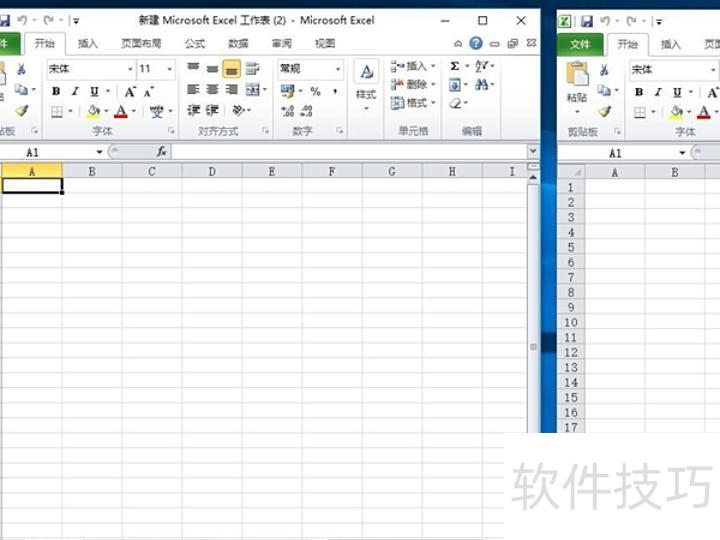Toggle wrap text in left window
Viewport: 720px width, 540px height.
252,69
